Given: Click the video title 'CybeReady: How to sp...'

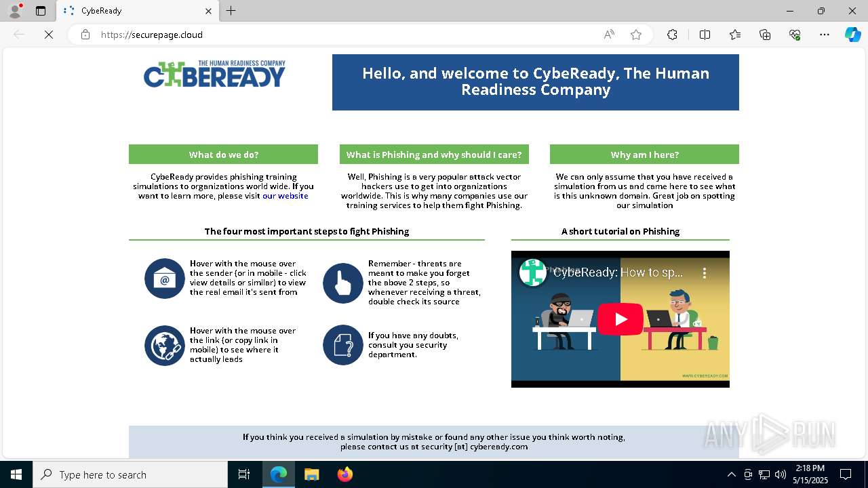Looking at the screenshot, I should [x=618, y=272].
